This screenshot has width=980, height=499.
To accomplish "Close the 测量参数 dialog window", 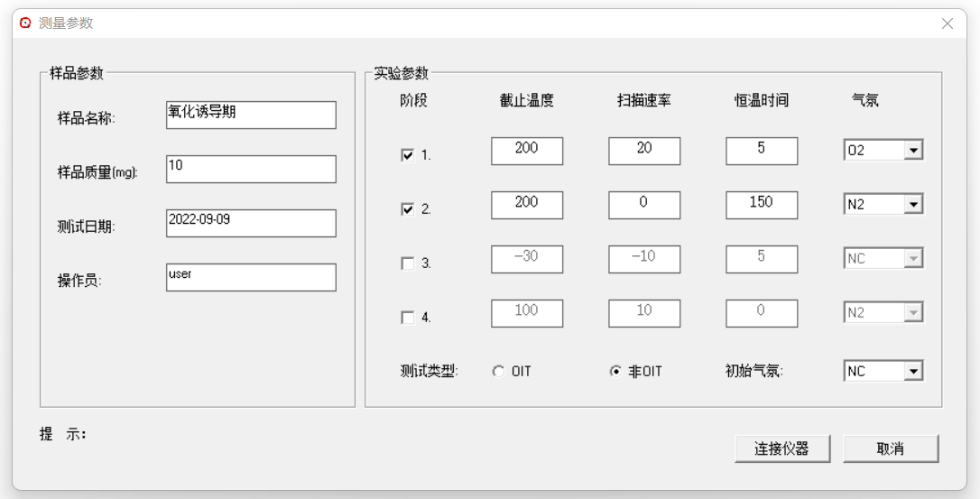I will [947, 23].
